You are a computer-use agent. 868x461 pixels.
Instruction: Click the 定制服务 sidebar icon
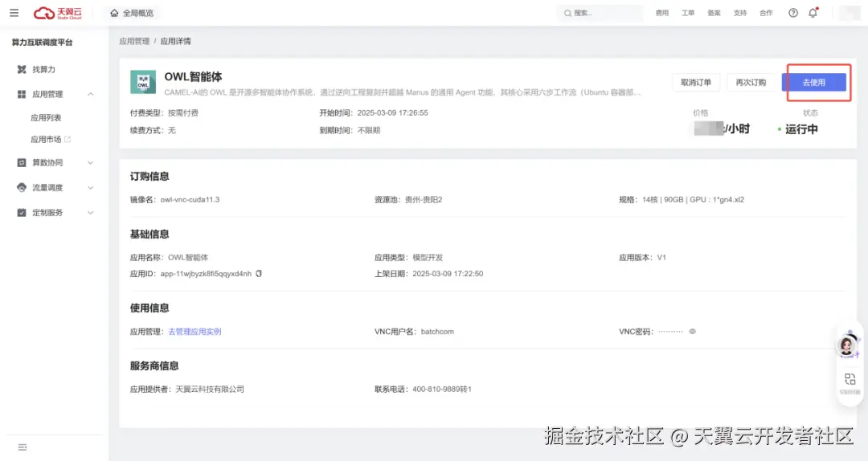pyautogui.click(x=22, y=213)
